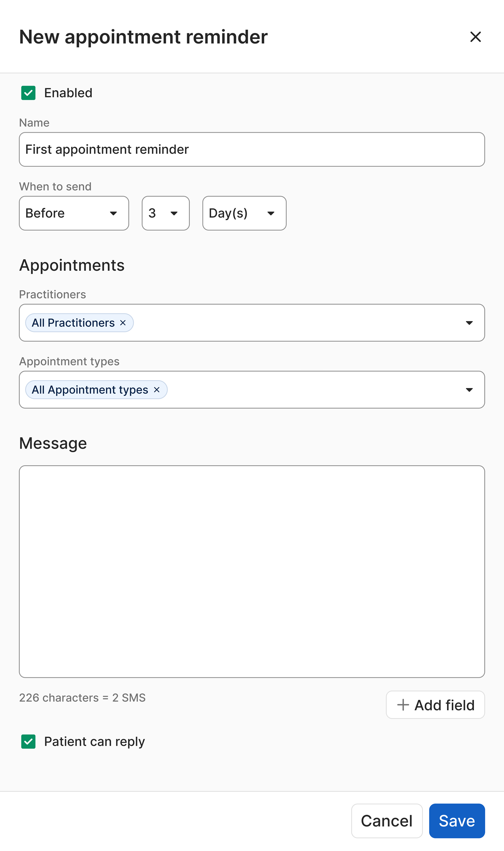Select the All Practitioners tag label
The width and height of the screenshot is (504, 851).
[73, 323]
